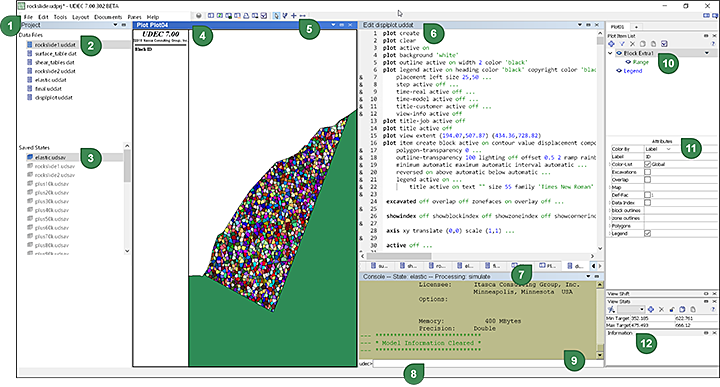Enable the Data Index checkbox
This screenshot has width=720, height=387.
point(647,202)
